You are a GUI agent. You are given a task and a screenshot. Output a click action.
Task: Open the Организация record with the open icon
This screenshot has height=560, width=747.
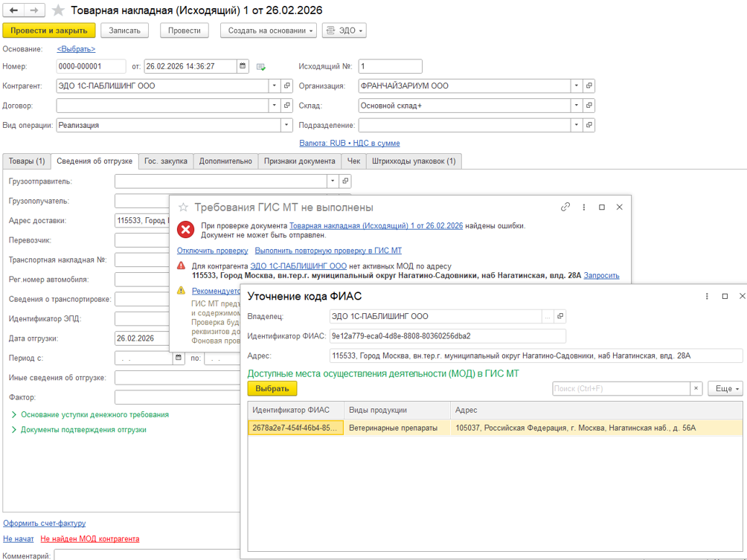pyautogui.click(x=589, y=86)
